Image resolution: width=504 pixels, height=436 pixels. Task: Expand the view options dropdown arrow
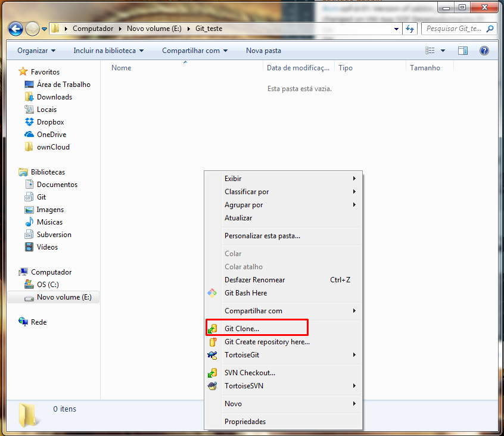443,51
